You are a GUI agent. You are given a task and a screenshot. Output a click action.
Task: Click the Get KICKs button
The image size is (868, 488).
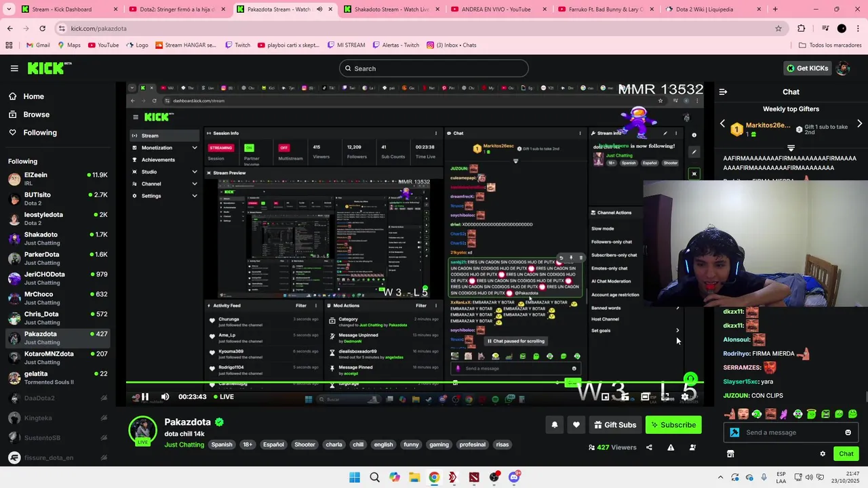[x=807, y=68]
